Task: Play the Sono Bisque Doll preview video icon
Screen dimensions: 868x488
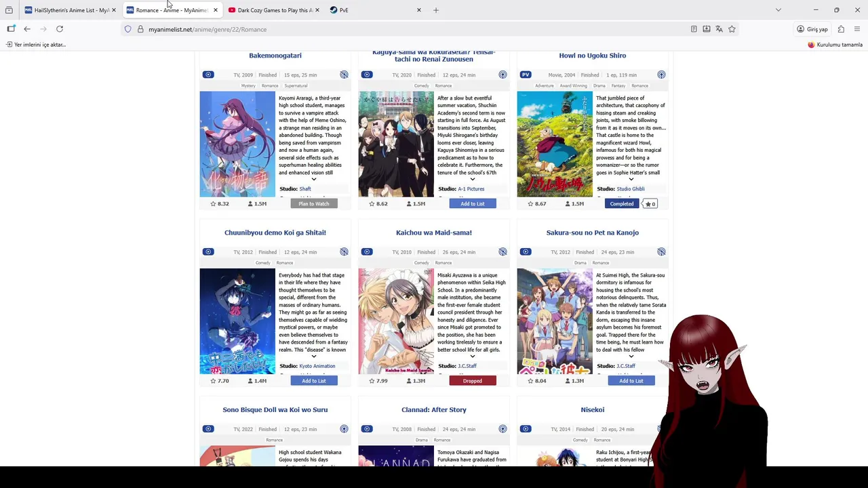Action: point(208,428)
